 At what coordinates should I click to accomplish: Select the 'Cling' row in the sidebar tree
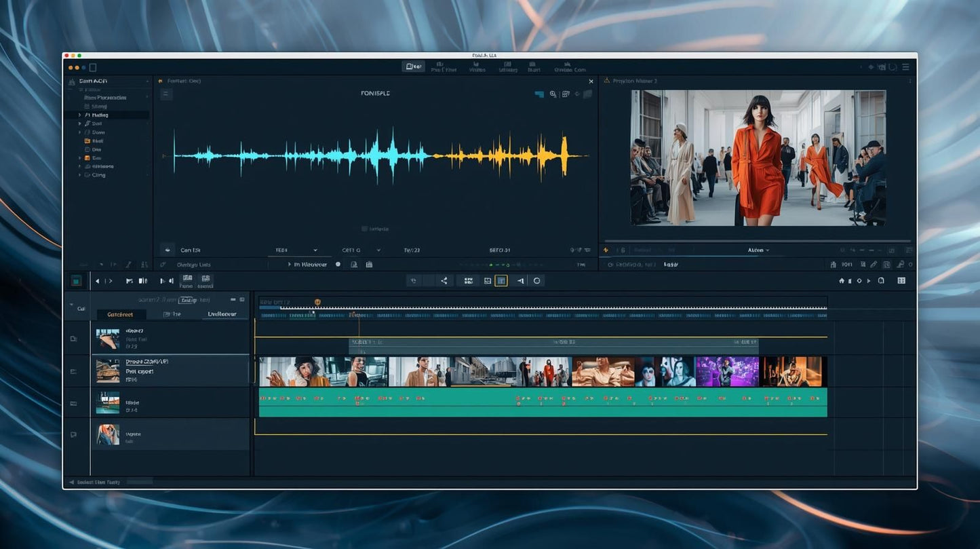(x=107, y=175)
